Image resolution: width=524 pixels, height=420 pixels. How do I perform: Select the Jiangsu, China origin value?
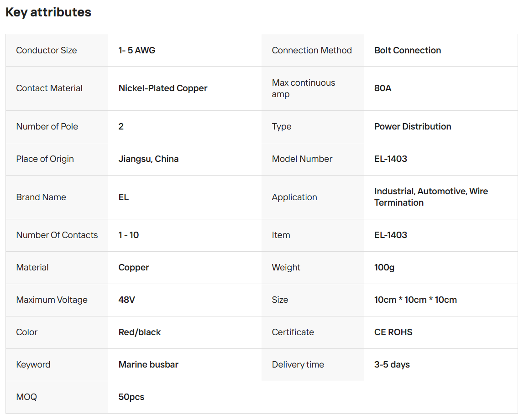coord(148,159)
